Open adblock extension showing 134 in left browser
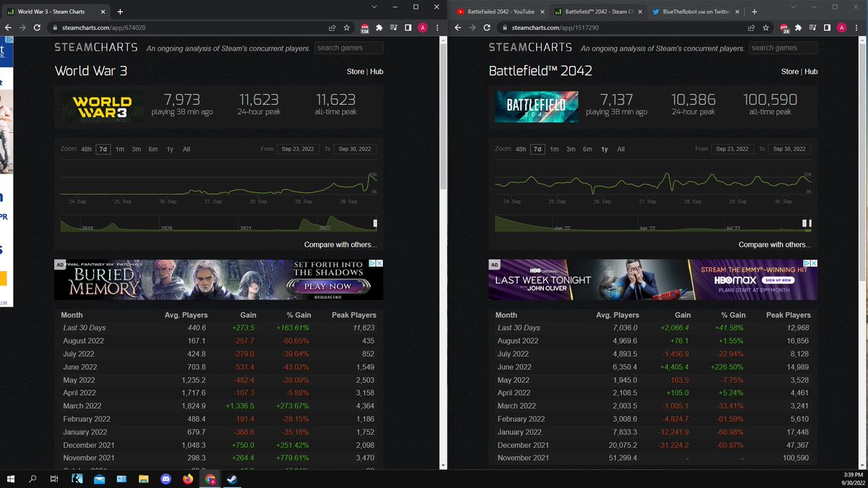Screen dimensions: 868x488 point(365,28)
